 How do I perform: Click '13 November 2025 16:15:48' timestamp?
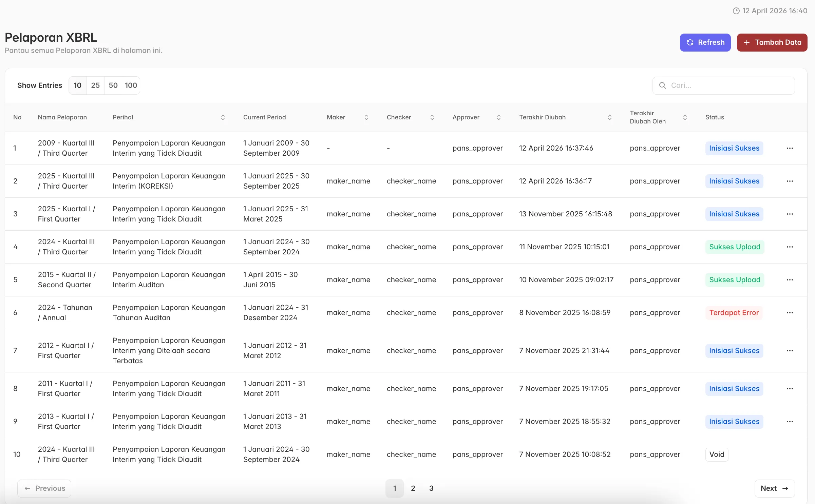pos(566,214)
